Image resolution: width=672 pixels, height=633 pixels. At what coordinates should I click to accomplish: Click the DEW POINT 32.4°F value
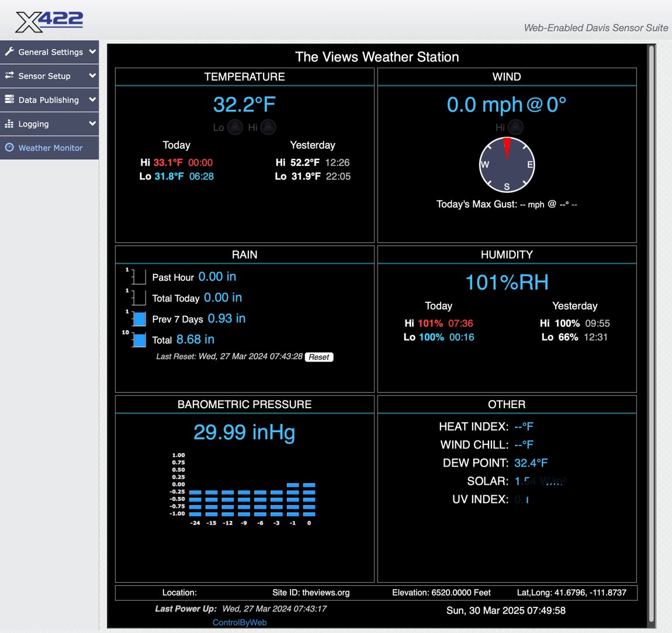click(531, 463)
